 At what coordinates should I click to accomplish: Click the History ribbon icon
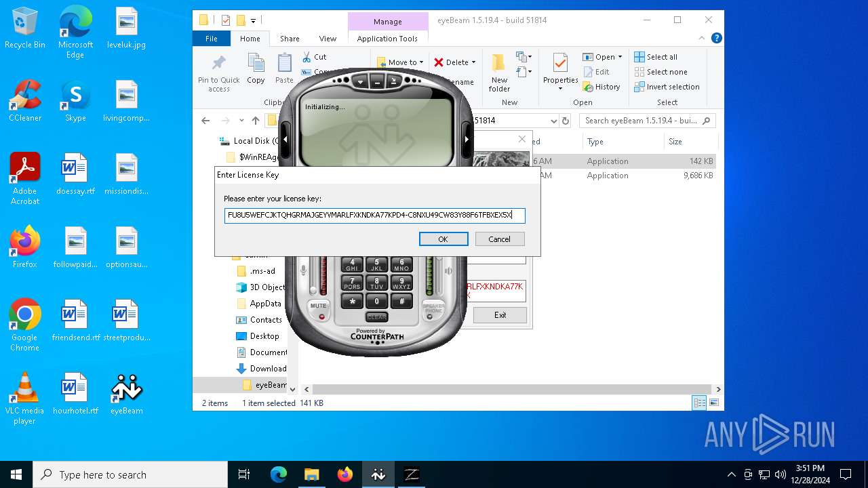(601, 87)
